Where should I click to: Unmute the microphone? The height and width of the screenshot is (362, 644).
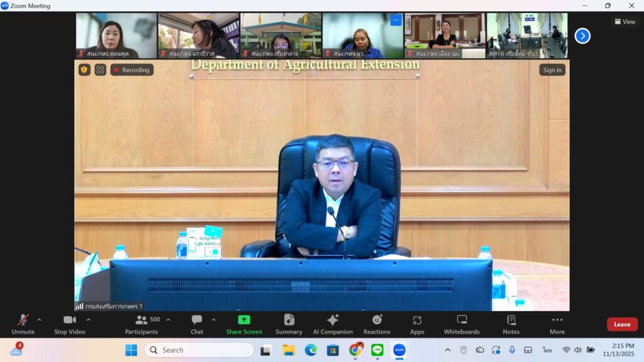[x=23, y=324]
